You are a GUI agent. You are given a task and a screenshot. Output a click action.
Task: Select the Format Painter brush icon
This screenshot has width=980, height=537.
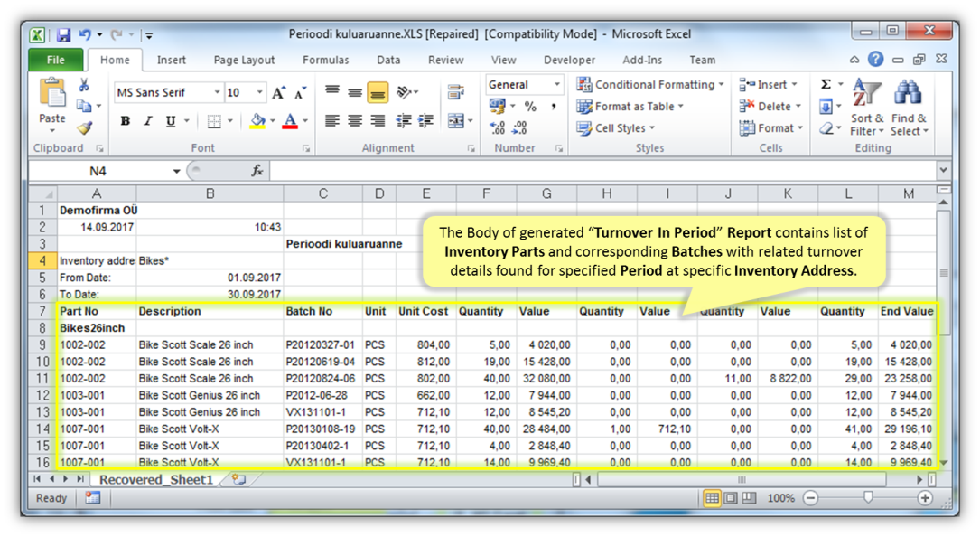pyautogui.click(x=84, y=127)
